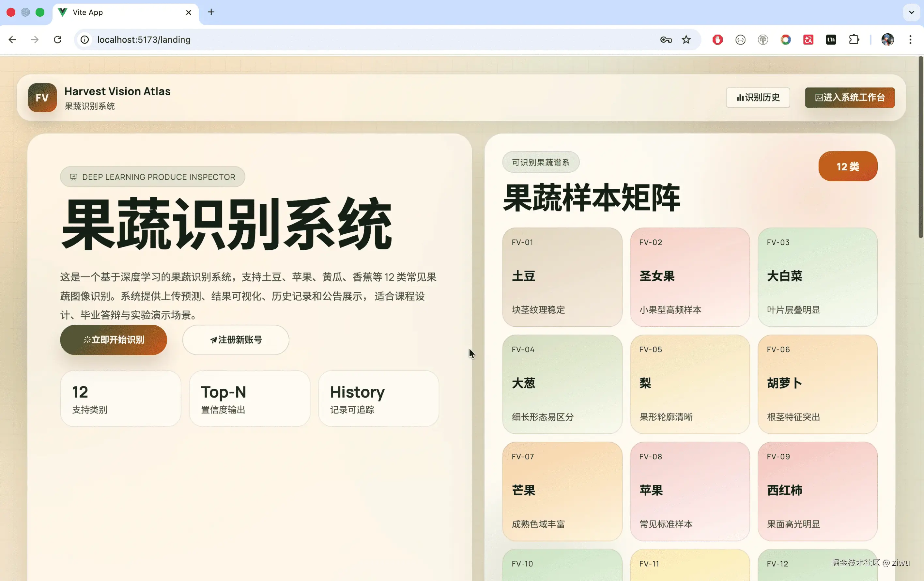924x581 pixels.
Task: Click the FV logo of Harvest Vision Atlas
Action: tap(42, 98)
